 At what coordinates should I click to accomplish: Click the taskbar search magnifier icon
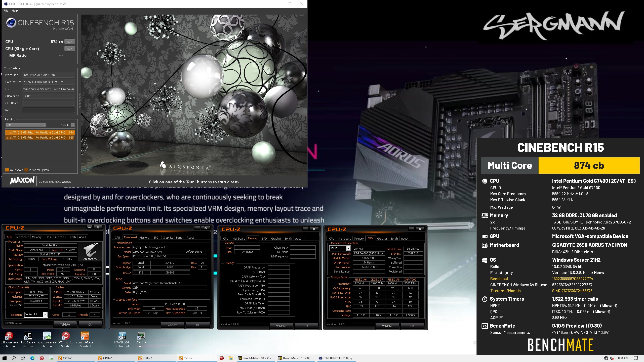pyautogui.click(x=14, y=358)
